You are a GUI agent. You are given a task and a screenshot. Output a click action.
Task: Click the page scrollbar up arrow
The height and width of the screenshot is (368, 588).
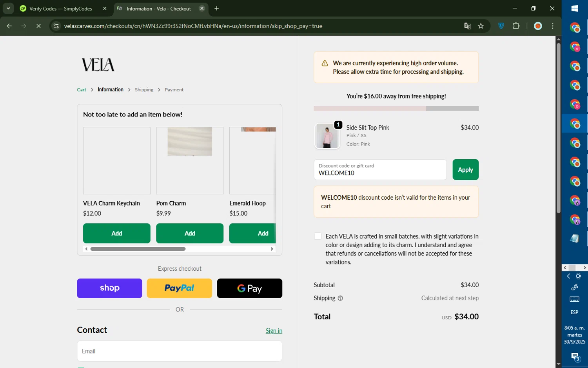[559, 39]
